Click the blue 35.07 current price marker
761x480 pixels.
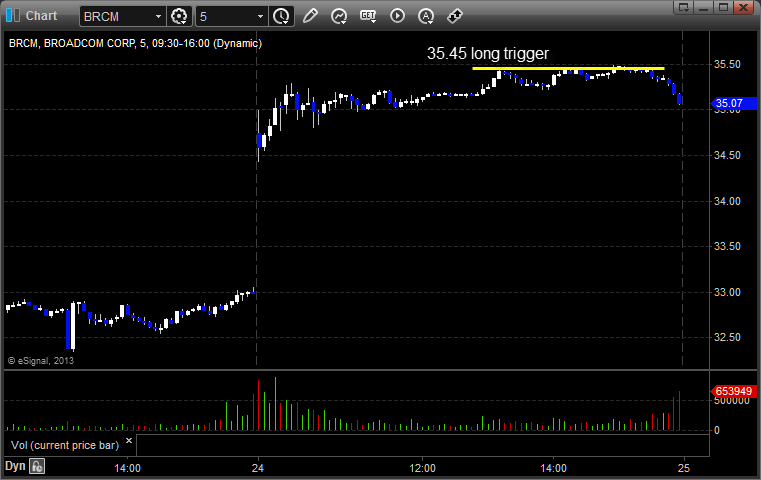tap(733, 103)
